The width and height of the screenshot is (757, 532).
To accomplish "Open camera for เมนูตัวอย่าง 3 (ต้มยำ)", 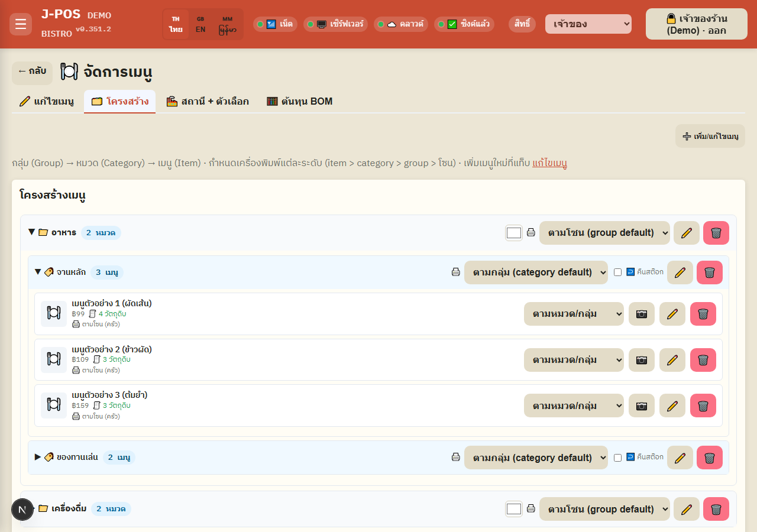I will 642,406.
